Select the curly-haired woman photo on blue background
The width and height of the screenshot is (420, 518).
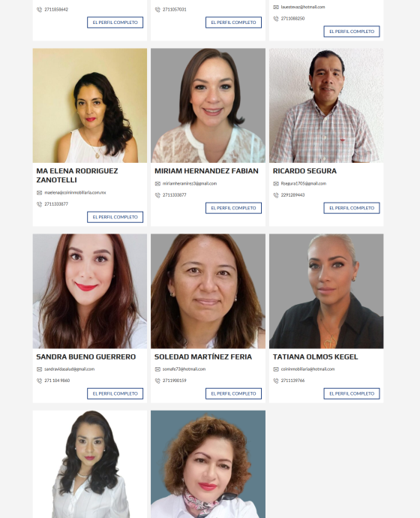pyautogui.click(x=208, y=464)
